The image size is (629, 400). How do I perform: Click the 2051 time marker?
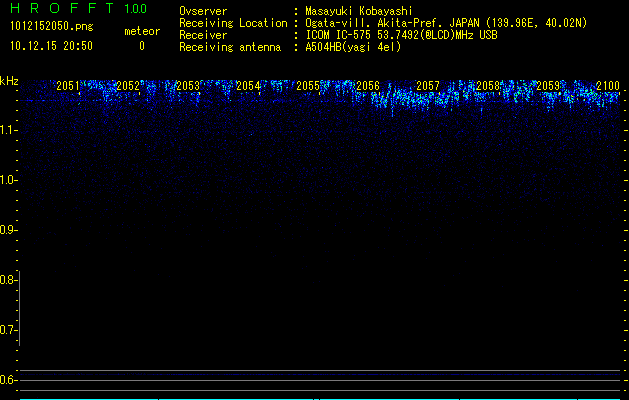click(x=68, y=86)
